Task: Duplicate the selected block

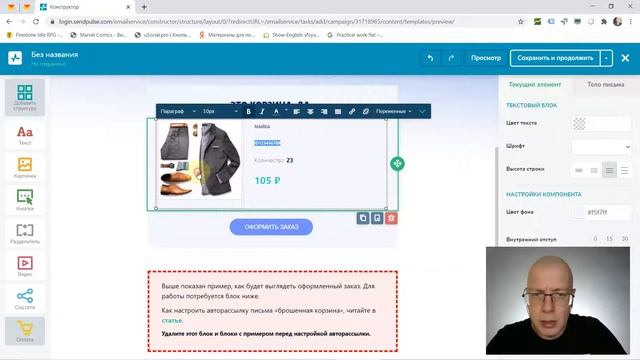Action: pos(363,218)
